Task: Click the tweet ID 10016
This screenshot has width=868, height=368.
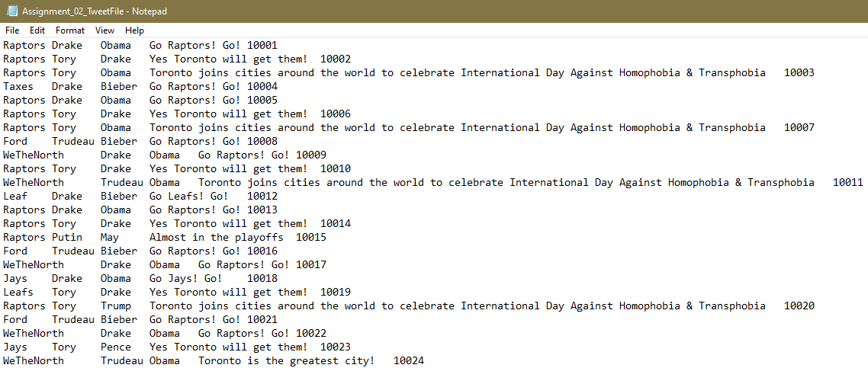Action: coord(262,251)
